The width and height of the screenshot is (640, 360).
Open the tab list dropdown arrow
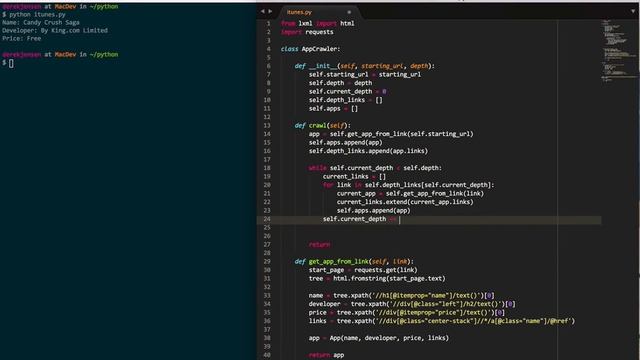pyautogui.click(x=633, y=11)
